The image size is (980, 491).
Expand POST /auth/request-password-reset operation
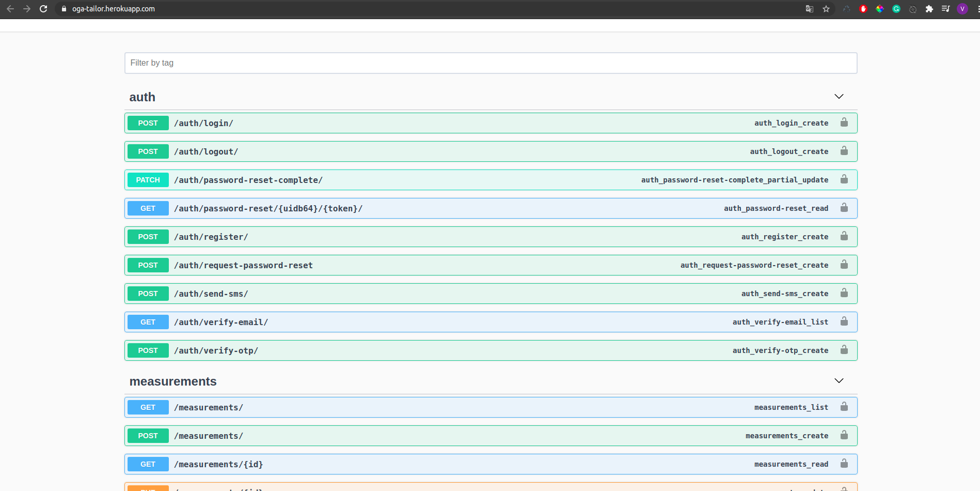(491, 265)
